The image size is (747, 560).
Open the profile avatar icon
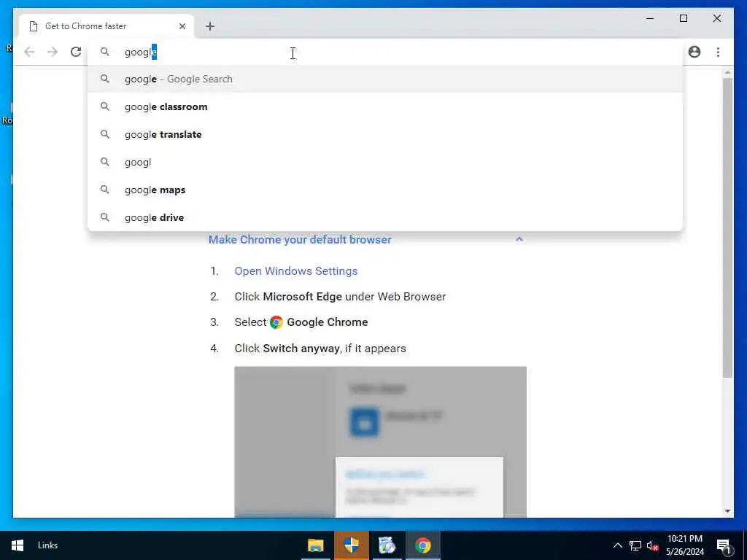pos(694,52)
